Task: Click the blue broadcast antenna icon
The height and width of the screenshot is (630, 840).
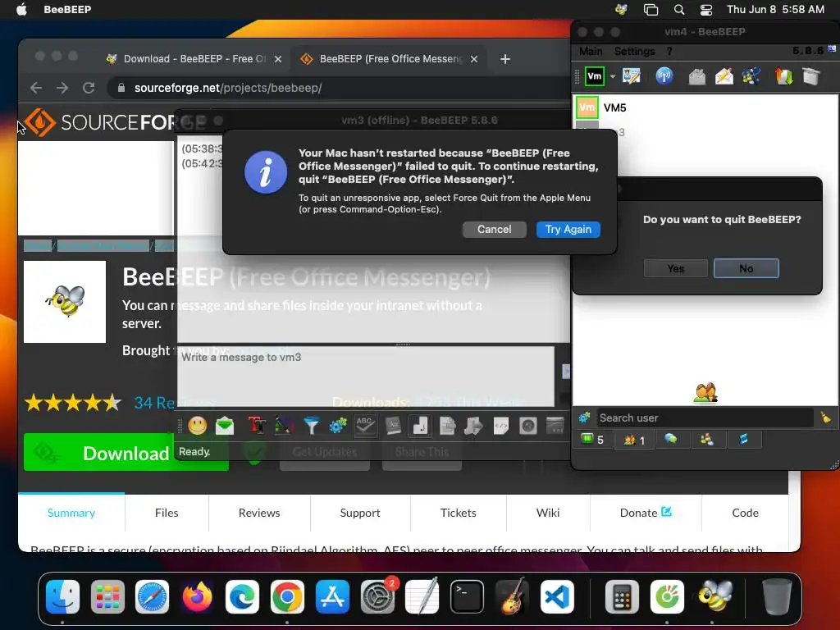Action: point(664,76)
